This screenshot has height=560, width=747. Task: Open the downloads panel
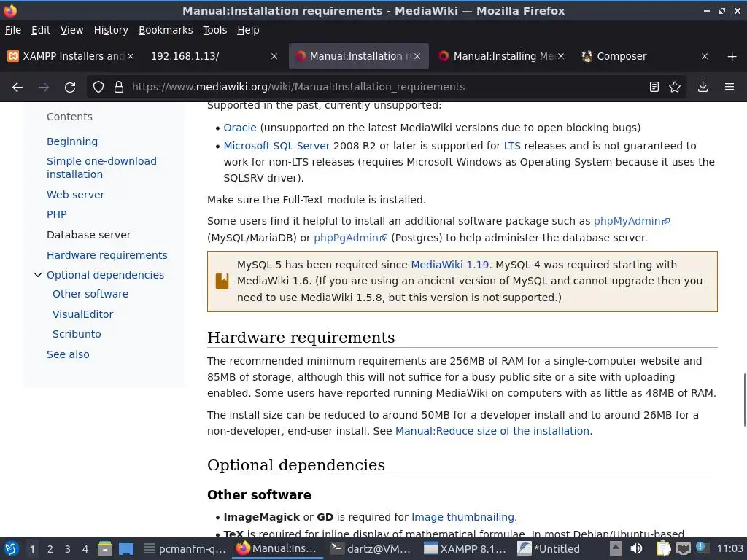pyautogui.click(x=703, y=87)
